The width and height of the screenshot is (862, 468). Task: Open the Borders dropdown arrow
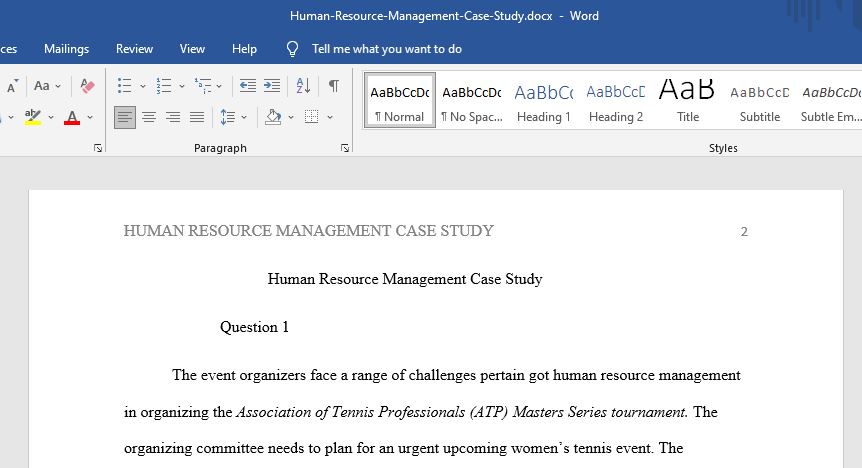330,117
